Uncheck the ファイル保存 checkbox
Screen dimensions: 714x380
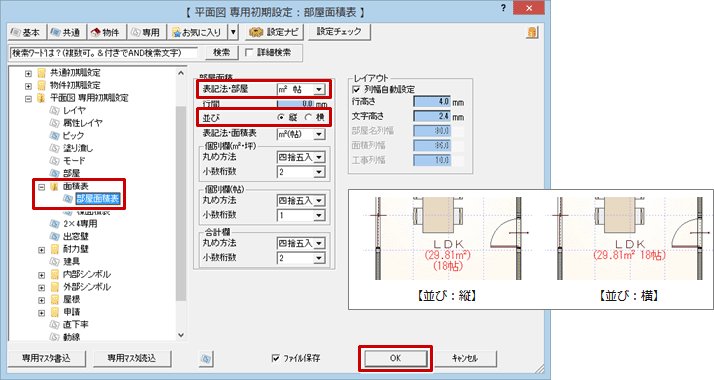tap(275, 358)
